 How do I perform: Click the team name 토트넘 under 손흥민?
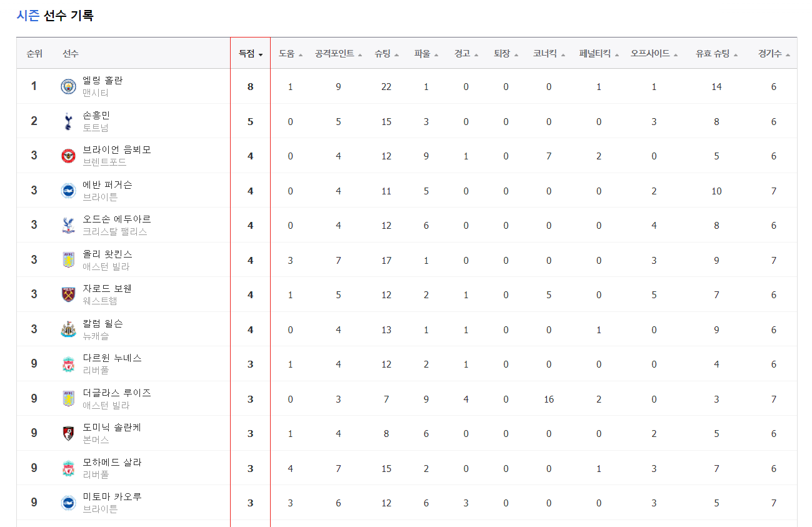[x=96, y=128]
